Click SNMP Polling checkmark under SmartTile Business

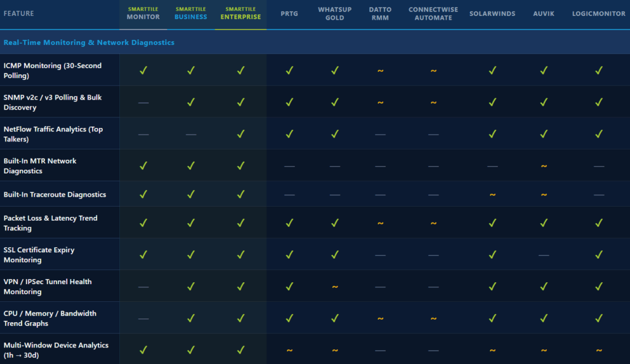tap(191, 102)
